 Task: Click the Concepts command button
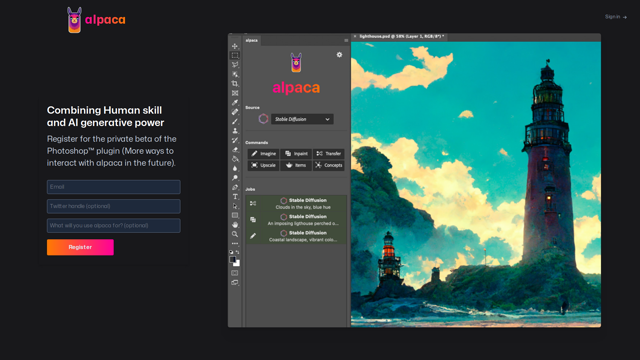329,165
